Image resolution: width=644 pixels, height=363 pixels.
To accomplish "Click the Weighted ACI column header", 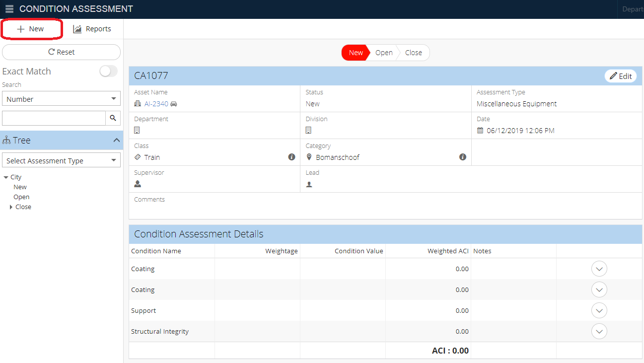I will pos(448,251).
